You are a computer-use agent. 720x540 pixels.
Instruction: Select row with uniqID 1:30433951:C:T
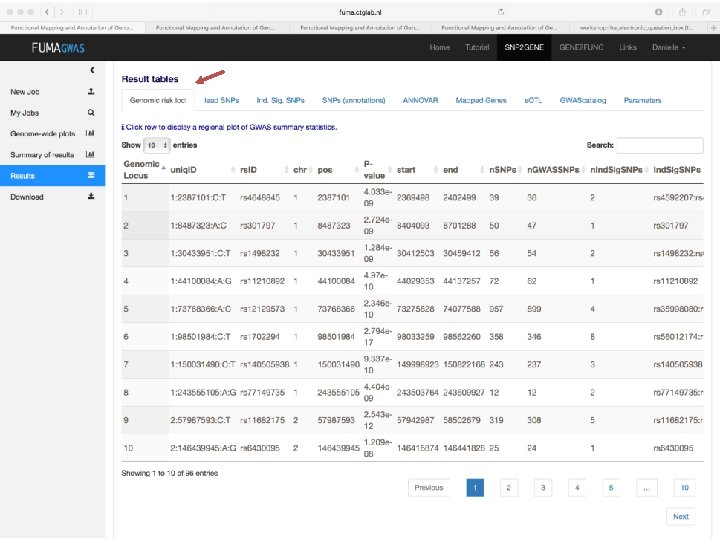412,253
